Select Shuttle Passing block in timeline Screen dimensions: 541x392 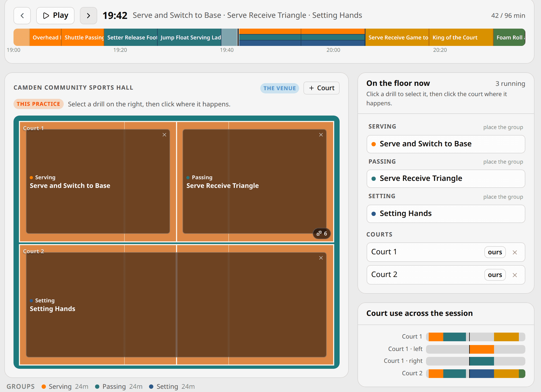(x=83, y=37)
